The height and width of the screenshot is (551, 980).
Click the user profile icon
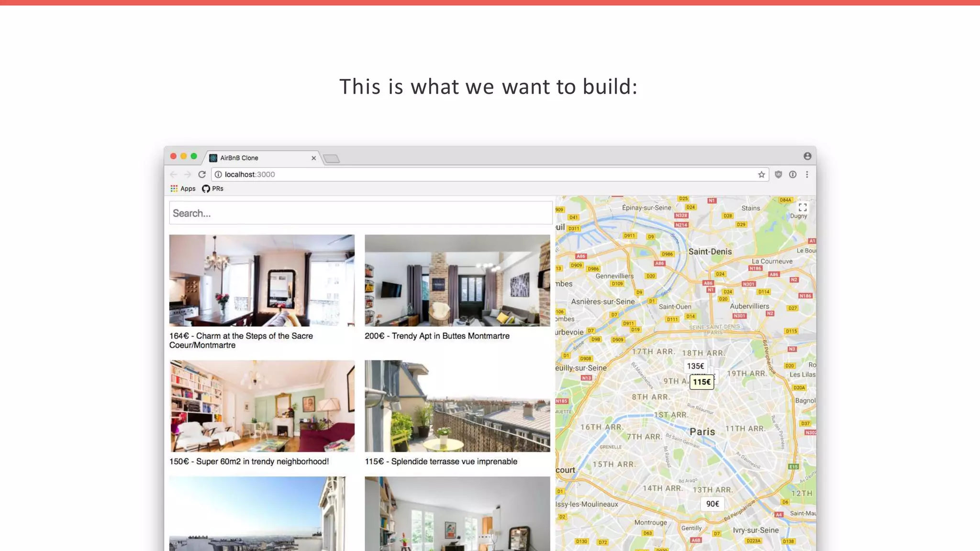807,156
